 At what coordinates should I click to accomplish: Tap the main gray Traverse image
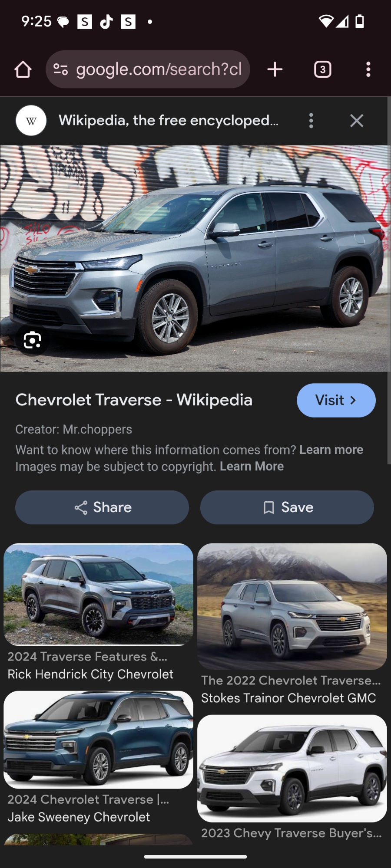pos(195,258)
